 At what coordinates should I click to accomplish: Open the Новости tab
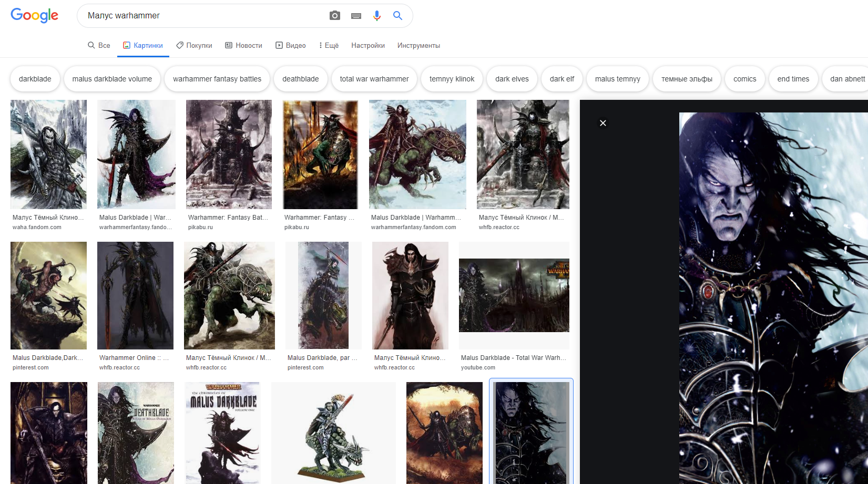point(243,46)
